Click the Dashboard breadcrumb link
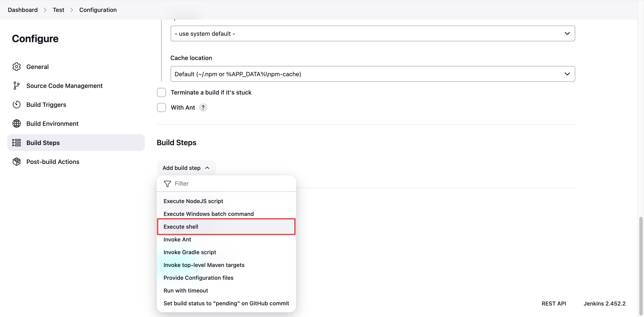The image size is (644, 317). pyautogui.click(x=23, y=9)
